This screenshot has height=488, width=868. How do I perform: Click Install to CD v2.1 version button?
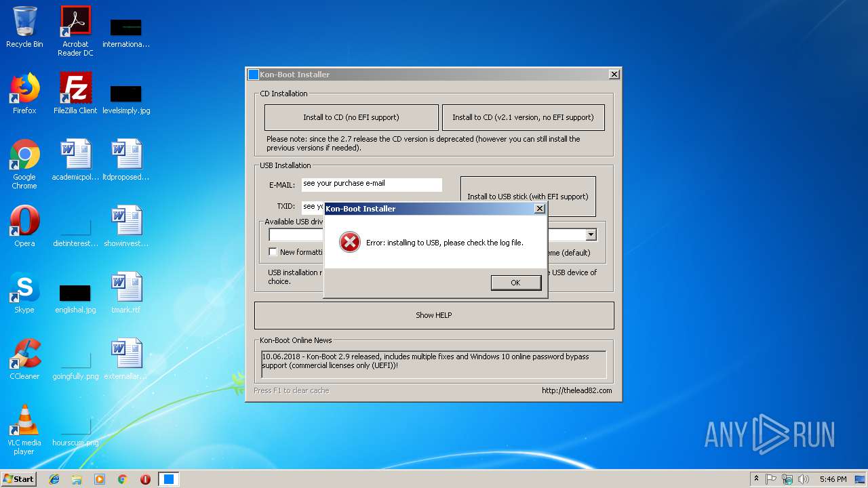pyautogui.click(x=523, y=117)
